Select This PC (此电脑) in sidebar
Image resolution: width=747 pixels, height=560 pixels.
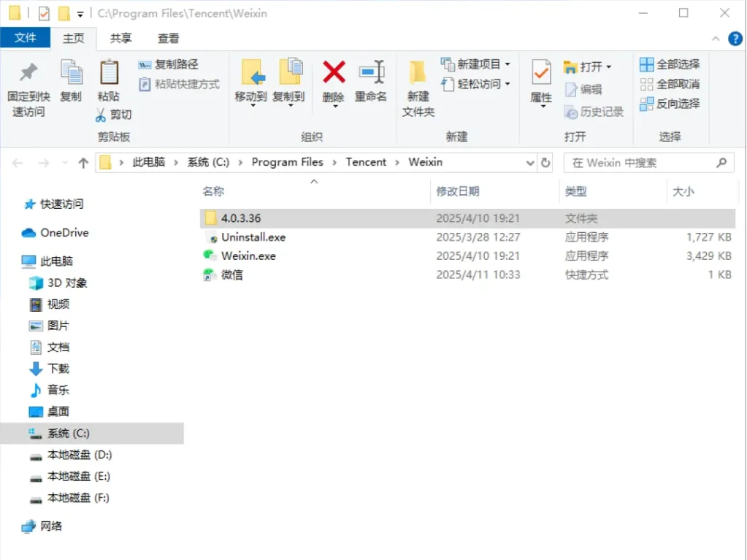47,261
